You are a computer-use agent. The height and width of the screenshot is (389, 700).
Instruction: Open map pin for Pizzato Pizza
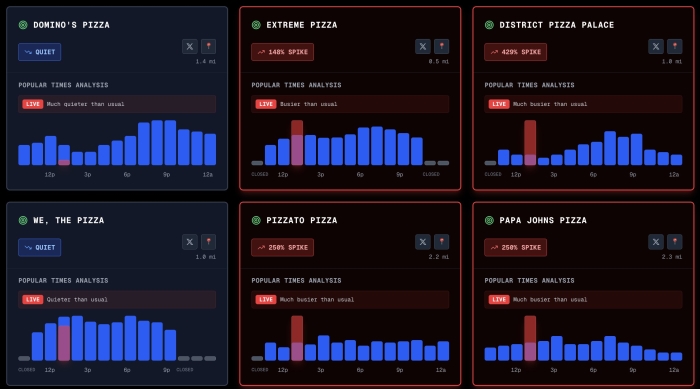[x=442, y=242]
